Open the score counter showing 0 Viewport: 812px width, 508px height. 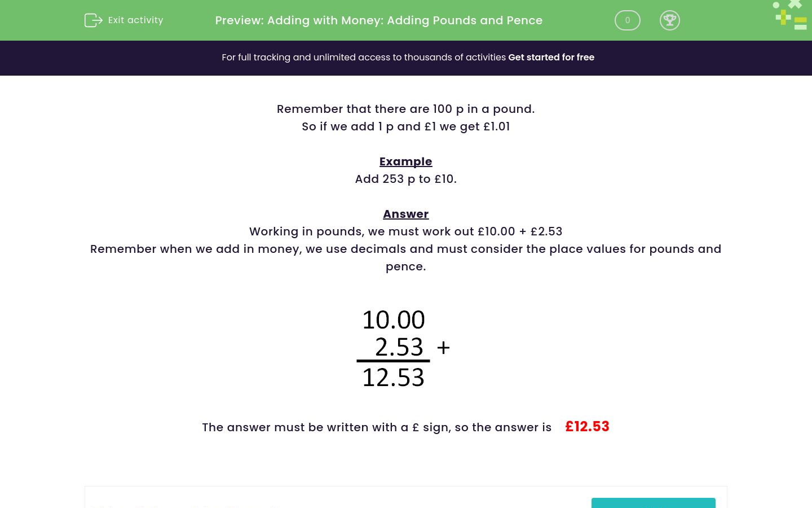coord(627,20)
